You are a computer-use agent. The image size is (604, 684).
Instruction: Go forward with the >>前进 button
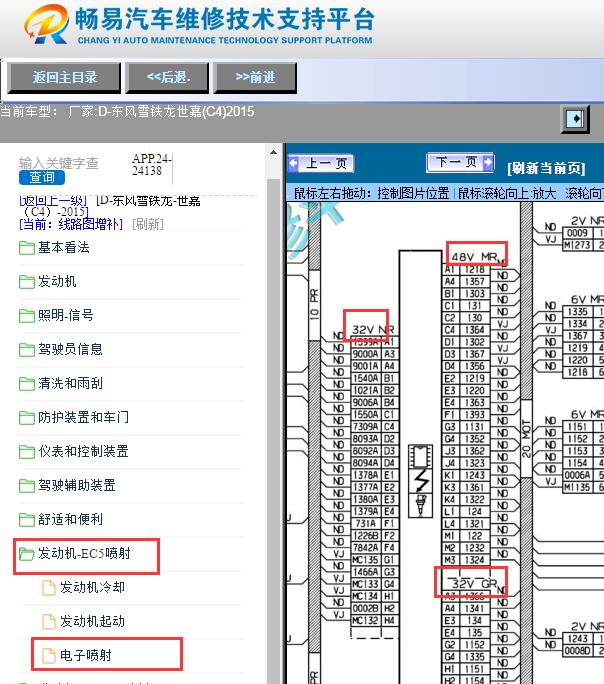pos(255,78)
